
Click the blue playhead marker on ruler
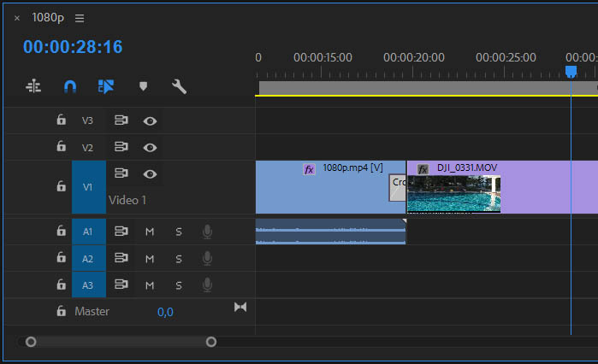point(571,72)
